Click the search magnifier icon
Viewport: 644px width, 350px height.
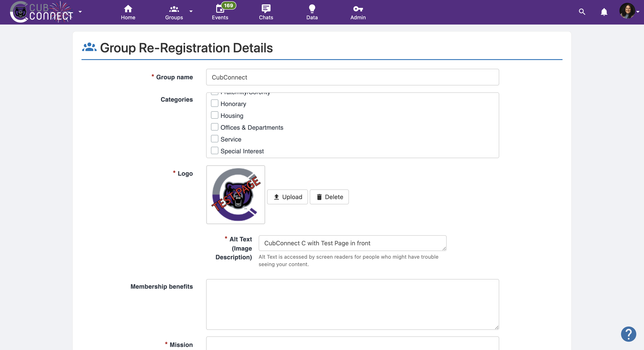(x=582, y=12)
